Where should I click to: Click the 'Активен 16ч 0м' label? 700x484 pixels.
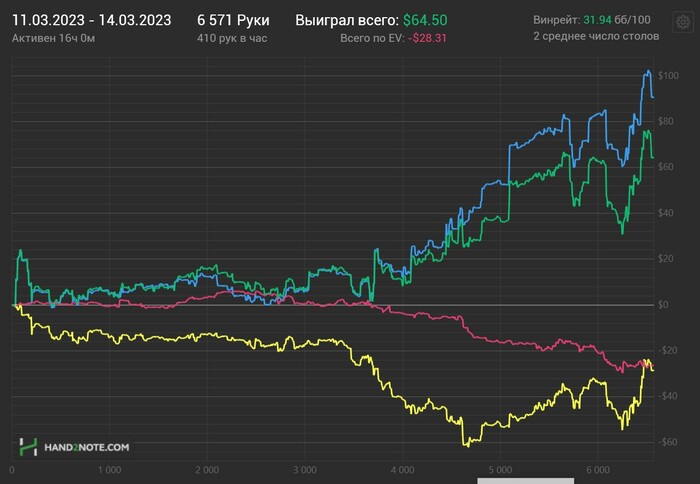[x=53, y=38]
